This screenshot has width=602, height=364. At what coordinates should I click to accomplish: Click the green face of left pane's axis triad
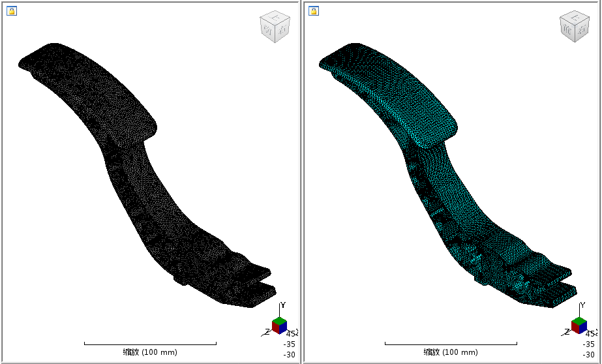click(x=280, y=320)
